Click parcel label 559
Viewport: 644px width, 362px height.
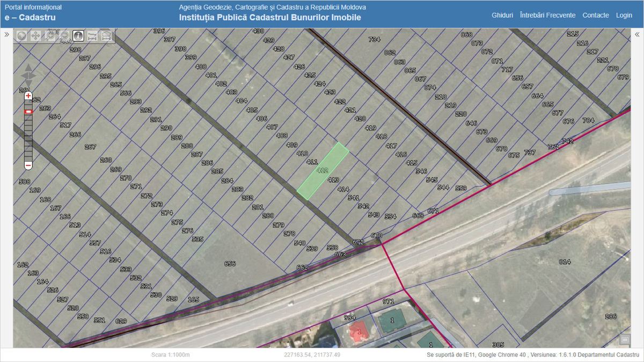460,189
